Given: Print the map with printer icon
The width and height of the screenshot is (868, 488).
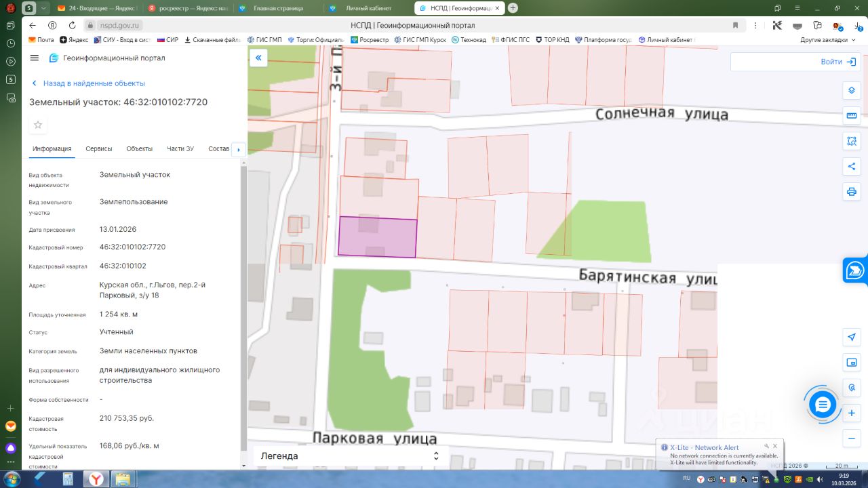Looking at the screenshot, I should click(x=852, y=192).
